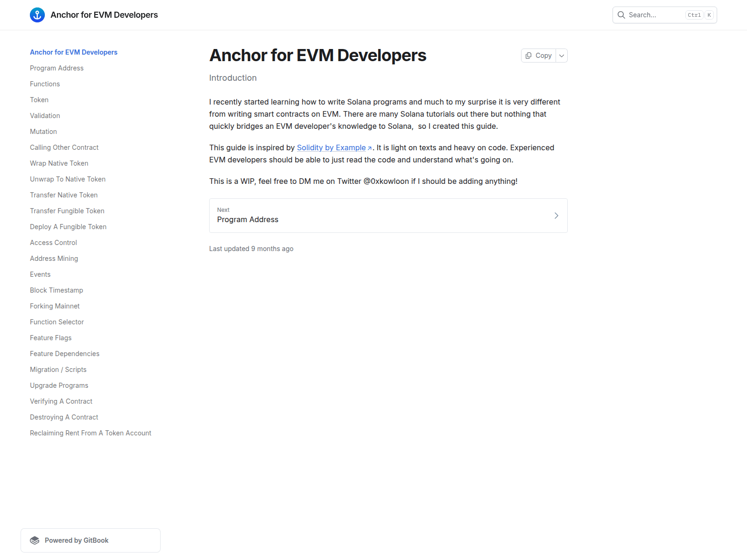Screen dimensions: 747x560
Task: Open the Events sidebar page
Action: pyautogui.click(x=40, y=274)
